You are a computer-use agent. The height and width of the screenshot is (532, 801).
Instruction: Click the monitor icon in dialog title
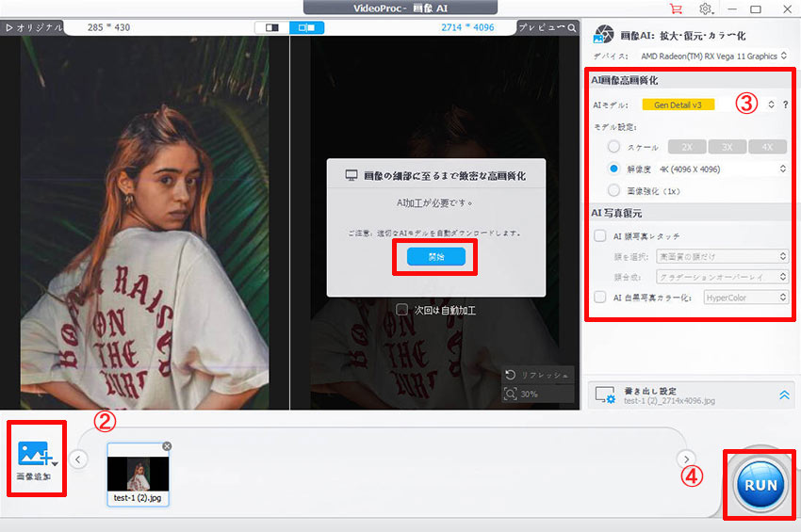(351, 176)
